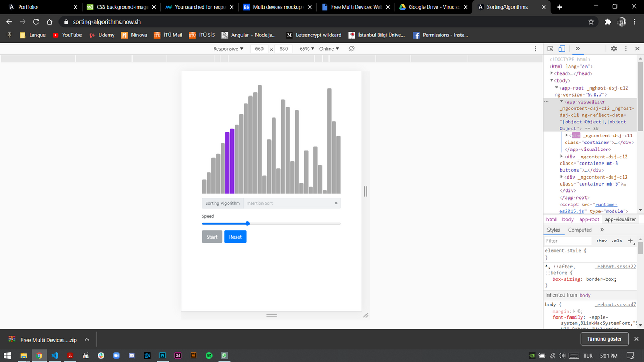The width and height of the screenshot is (644, 362).
Task: Click the Tümünü göster button
Action: click(x=604, y=339)
